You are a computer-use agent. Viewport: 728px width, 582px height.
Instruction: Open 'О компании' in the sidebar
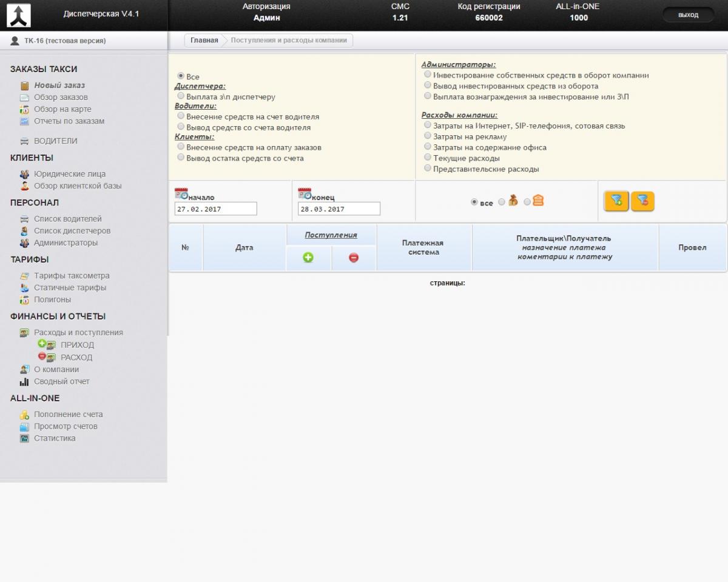[x=56, y=370]
